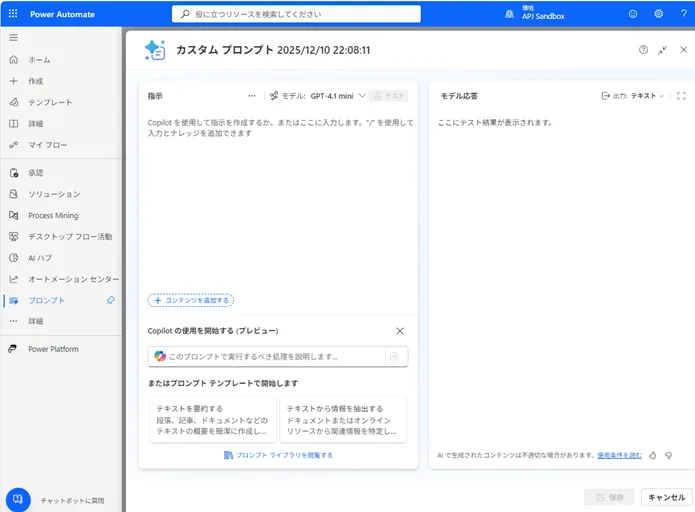Image resolution: width=695 pixels, height=512 pixels.
Task: Expand model response to full screen
Action: pos(681,96)
